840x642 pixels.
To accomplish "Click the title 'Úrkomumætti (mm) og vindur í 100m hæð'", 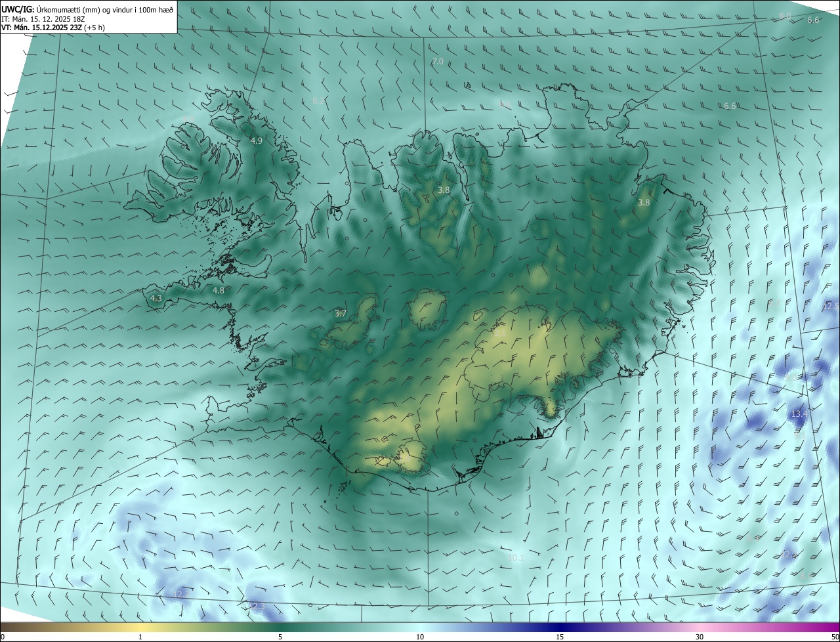I will tap(104, 9).
